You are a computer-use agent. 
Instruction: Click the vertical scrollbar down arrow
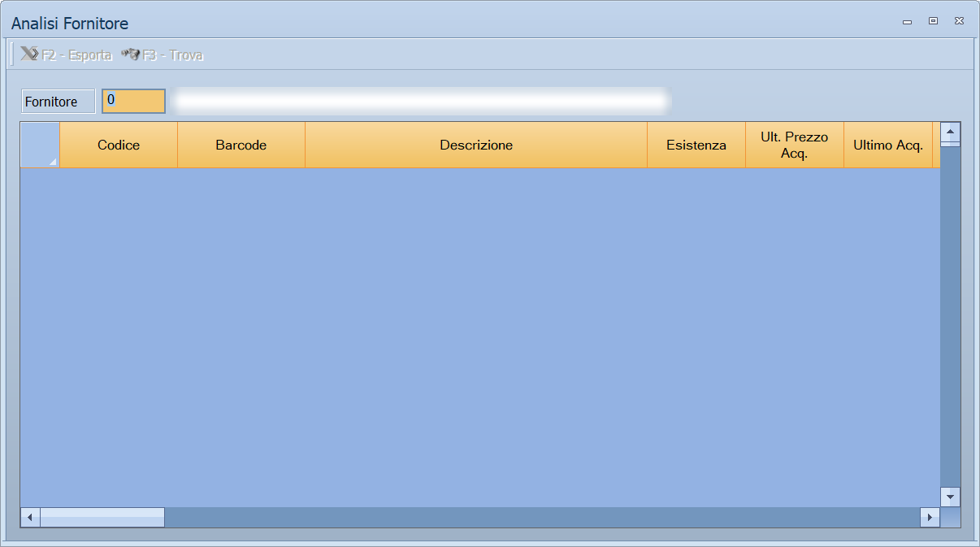click(950, 497)
